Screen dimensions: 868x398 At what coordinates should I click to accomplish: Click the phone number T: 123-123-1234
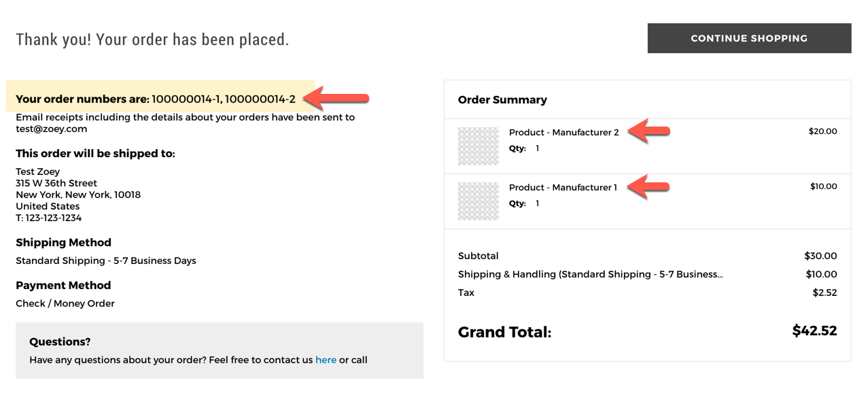(49, 218)
